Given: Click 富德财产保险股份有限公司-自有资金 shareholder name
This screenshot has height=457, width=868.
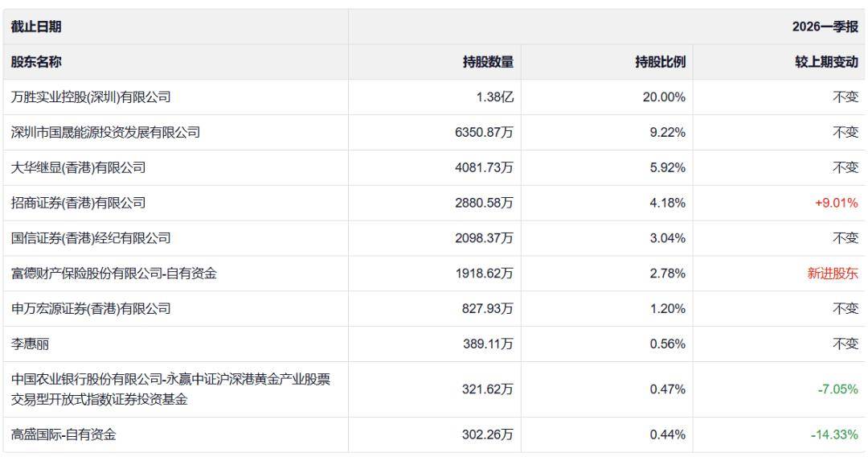Looking at the screenshot, I should (x=113, y=274).
